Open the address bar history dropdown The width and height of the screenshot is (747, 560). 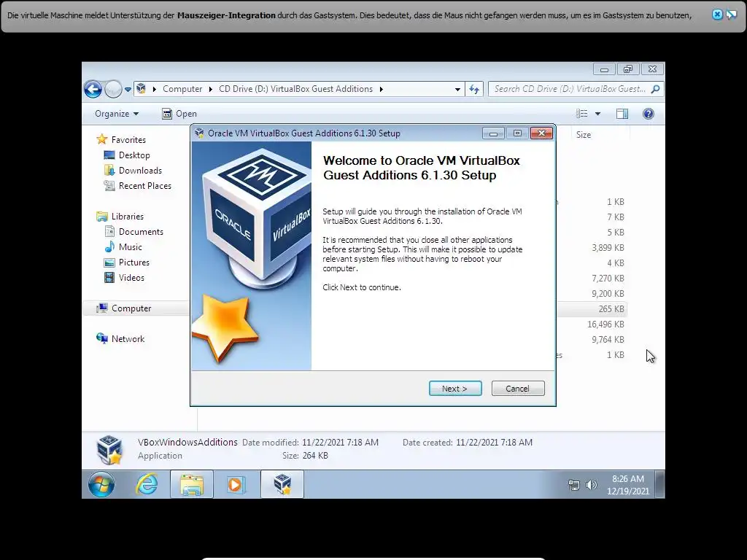click(x=457, y=89)
